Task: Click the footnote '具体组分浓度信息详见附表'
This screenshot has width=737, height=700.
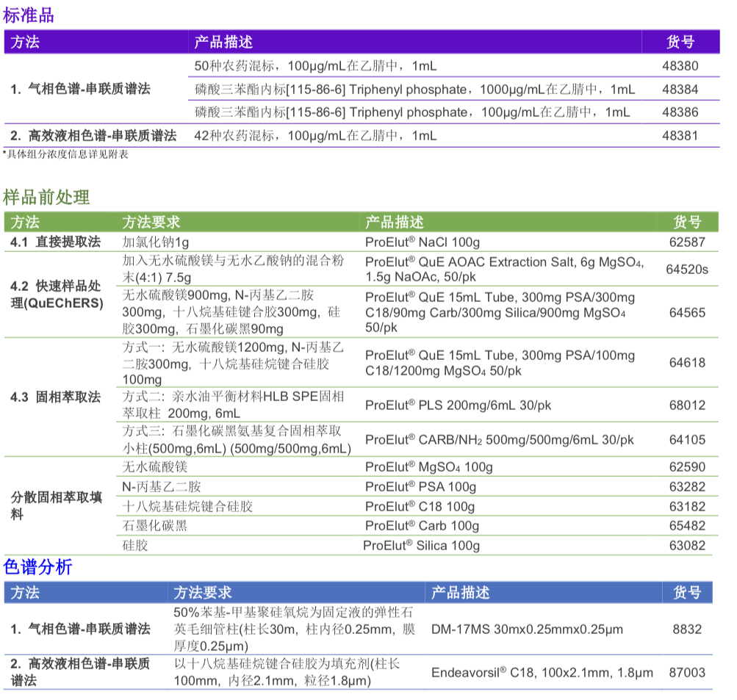Action: coord(66,154)
